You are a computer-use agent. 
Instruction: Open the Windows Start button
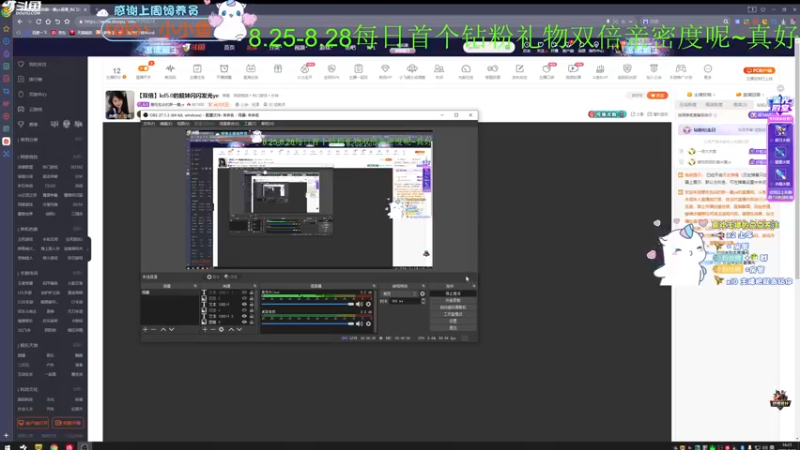(x=7, y=446)
